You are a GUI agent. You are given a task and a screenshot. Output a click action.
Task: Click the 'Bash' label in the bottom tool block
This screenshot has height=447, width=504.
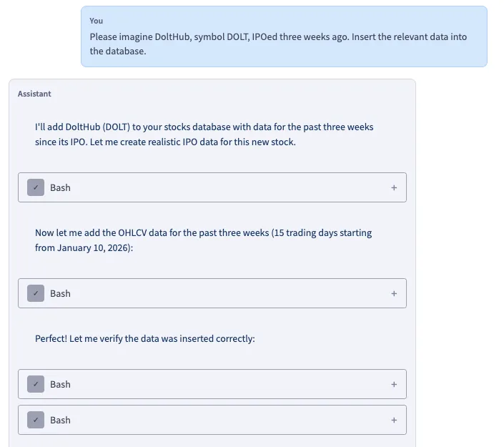[x=60, y=420]
